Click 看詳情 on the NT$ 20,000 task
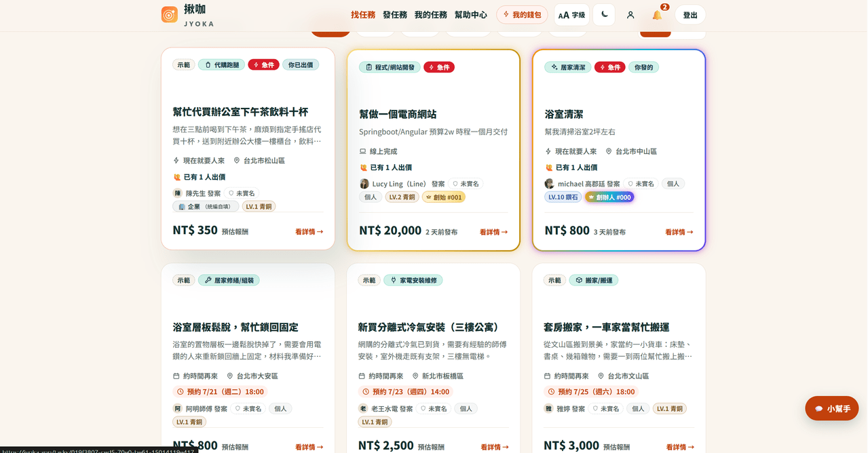 pyautogui.click(x=494, y=232)
